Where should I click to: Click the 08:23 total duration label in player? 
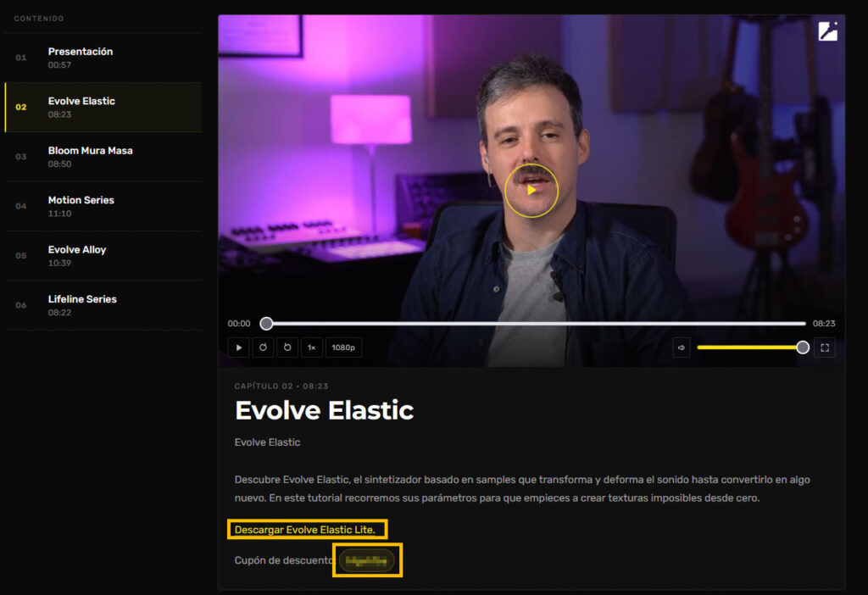[x=824, y=323]
